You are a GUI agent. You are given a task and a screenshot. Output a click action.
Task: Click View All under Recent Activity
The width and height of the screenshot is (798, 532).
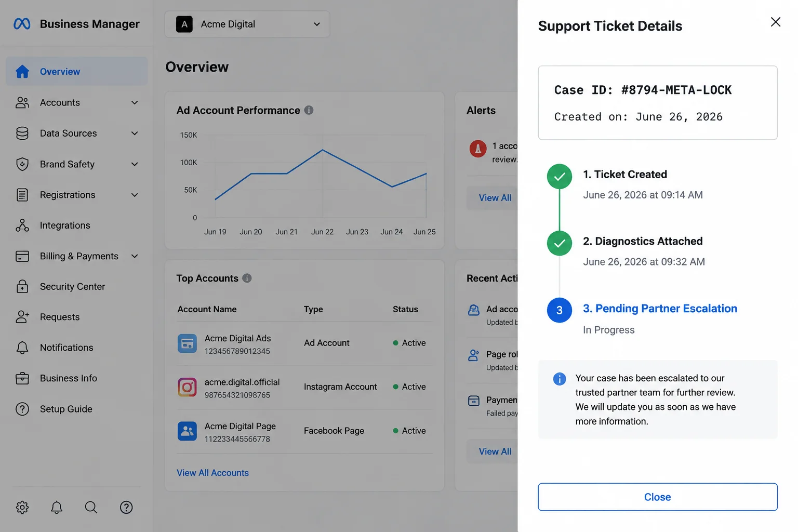pyautogui.click(x=495, y=451)
